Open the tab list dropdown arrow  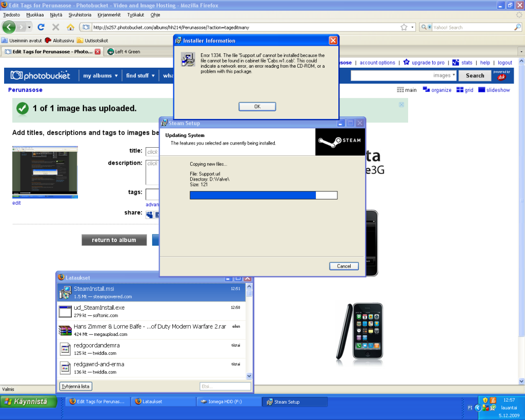521,52
